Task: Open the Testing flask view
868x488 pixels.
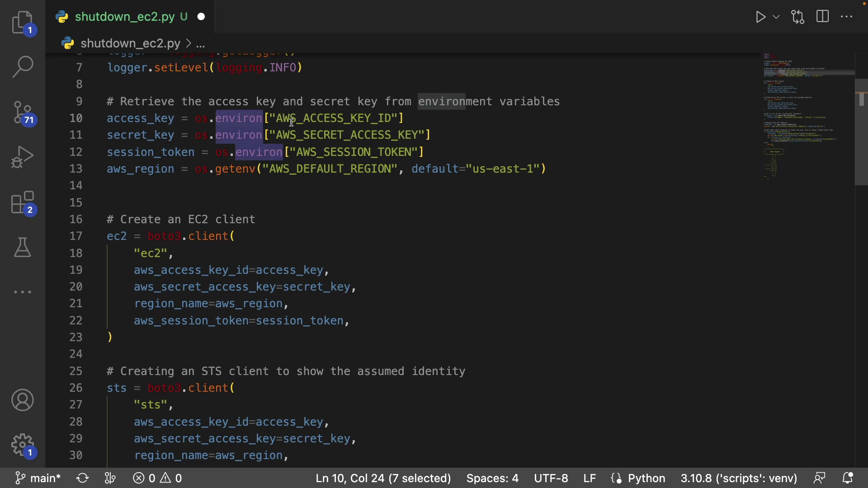Action: coord(23,248)
